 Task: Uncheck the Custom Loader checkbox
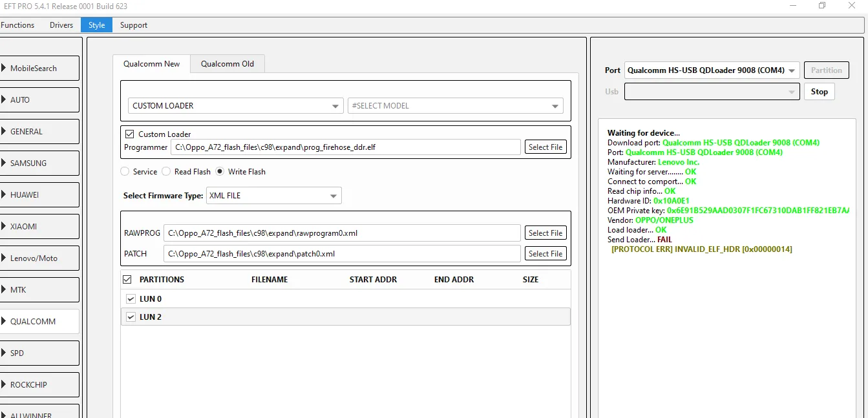click(x=130, y=134)
